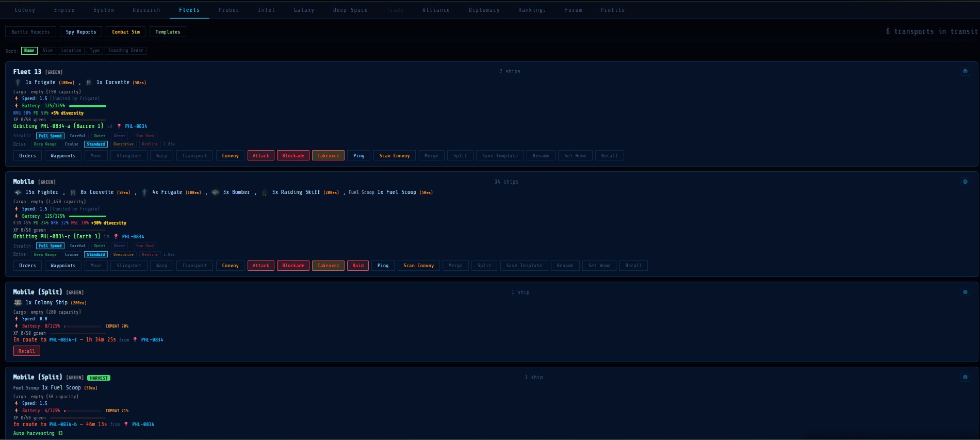The image size is (980, 440).
Task: Click Ping button for Mobile fleet
Action: 383,266
